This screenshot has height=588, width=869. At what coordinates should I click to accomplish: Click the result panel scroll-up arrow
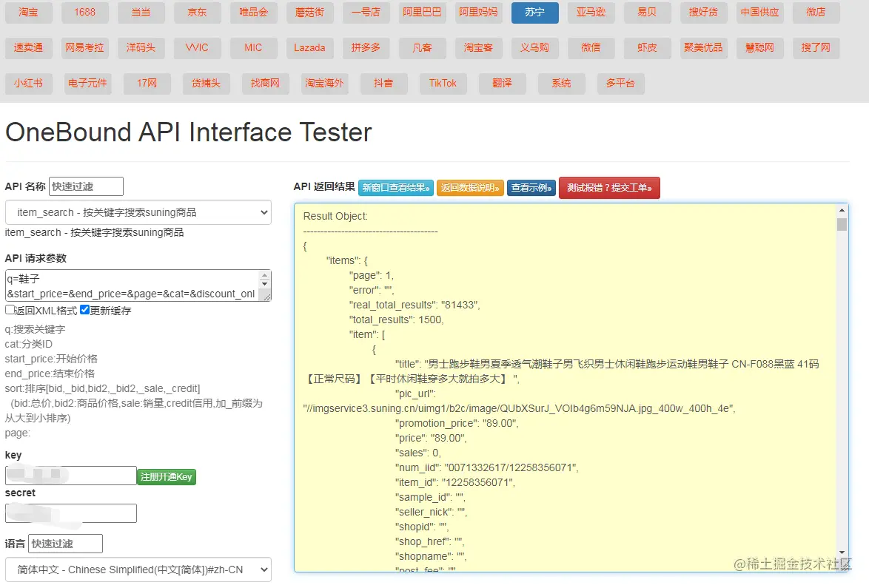[842, 210]
